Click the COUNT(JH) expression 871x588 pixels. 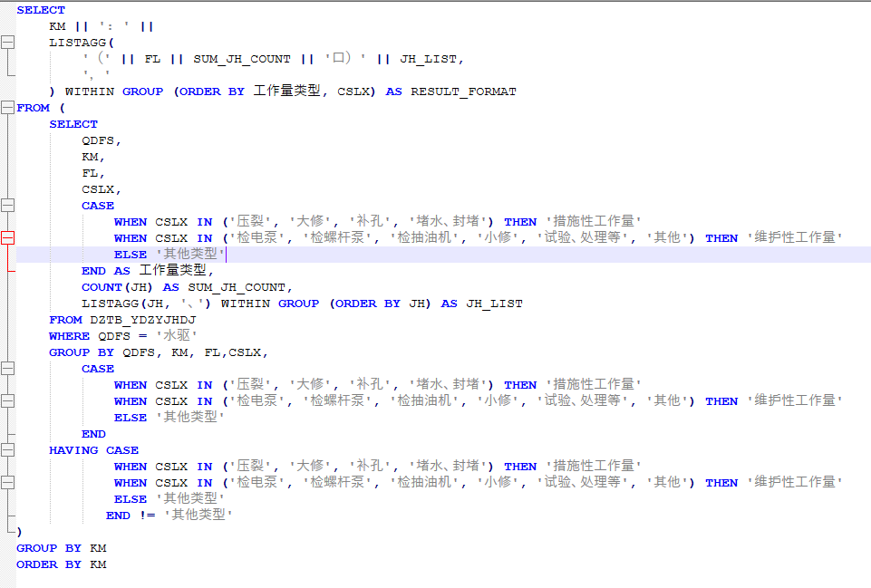pos(117,287)
